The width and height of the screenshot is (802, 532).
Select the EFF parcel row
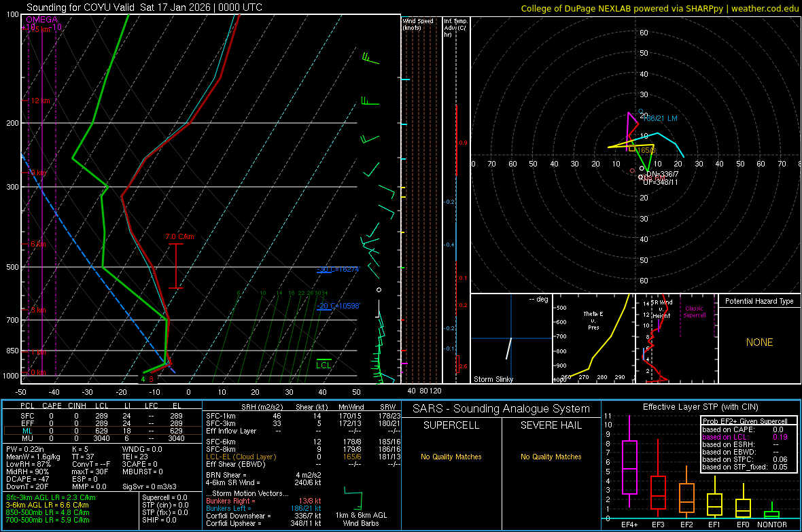point(103,423)
